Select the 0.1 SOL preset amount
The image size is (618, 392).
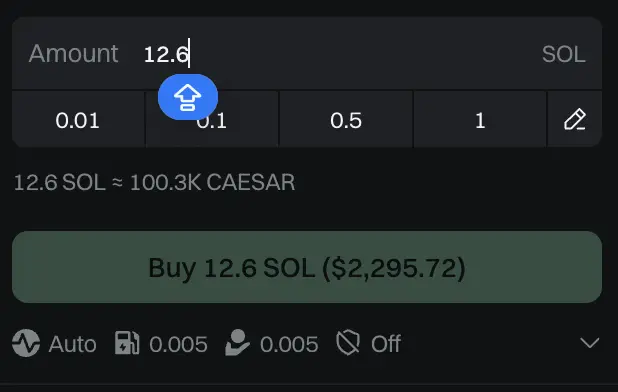click(212, 119)
